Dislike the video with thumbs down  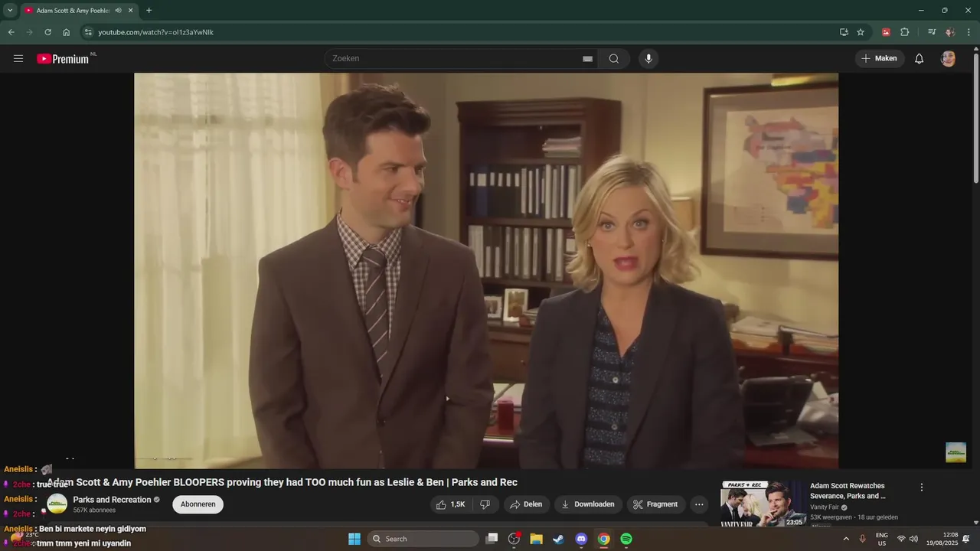485,504
